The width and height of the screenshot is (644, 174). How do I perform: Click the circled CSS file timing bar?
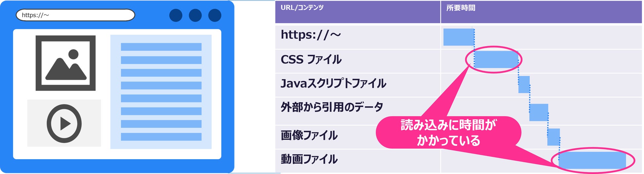[496, 60]
